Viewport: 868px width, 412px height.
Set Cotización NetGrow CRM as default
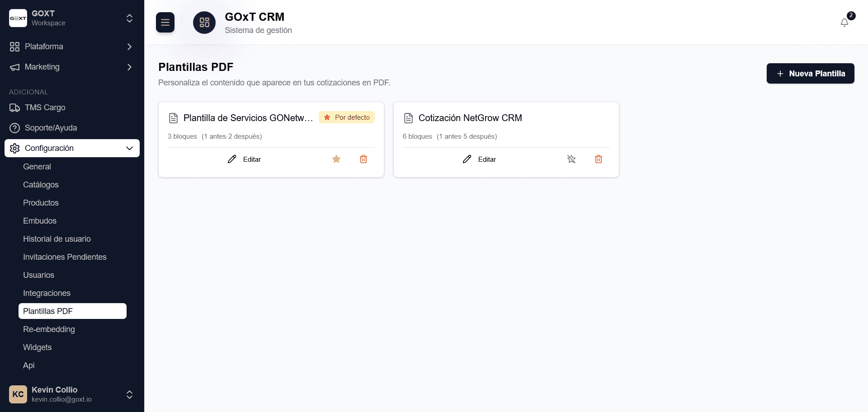tap(571, 159)
